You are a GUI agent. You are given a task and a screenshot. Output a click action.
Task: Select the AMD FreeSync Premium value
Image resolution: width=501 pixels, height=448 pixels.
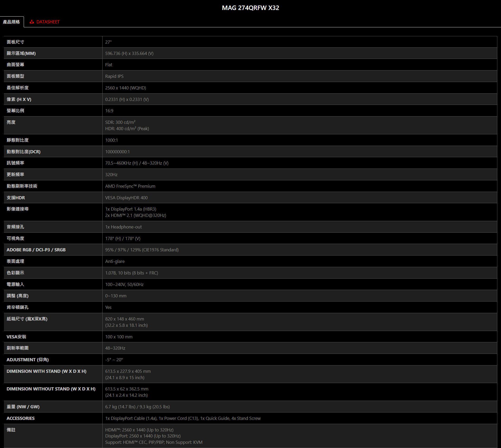[x=130, y=186]
